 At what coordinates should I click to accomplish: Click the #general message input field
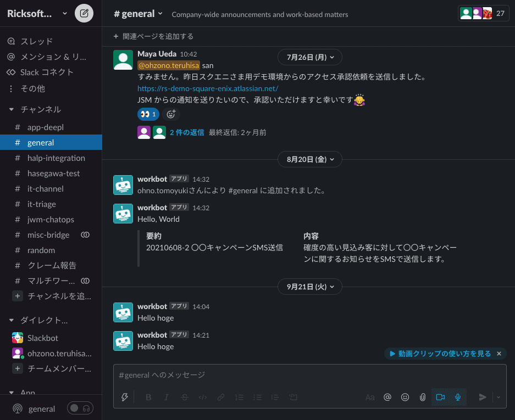[x=310, y=375]
